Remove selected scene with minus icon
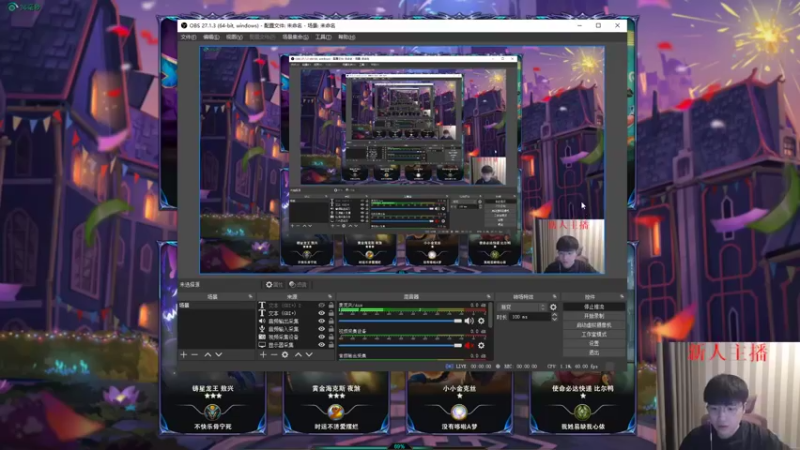The height and width of the screenshot is (450, 800). coord(194,355)
